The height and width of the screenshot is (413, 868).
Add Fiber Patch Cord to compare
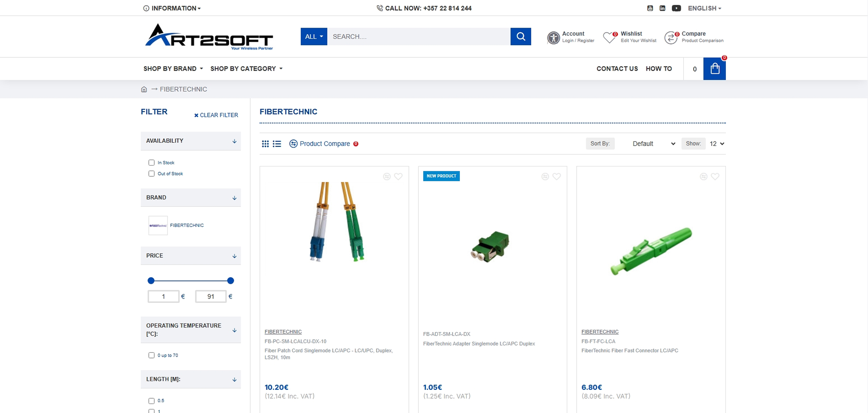[387, 177]
